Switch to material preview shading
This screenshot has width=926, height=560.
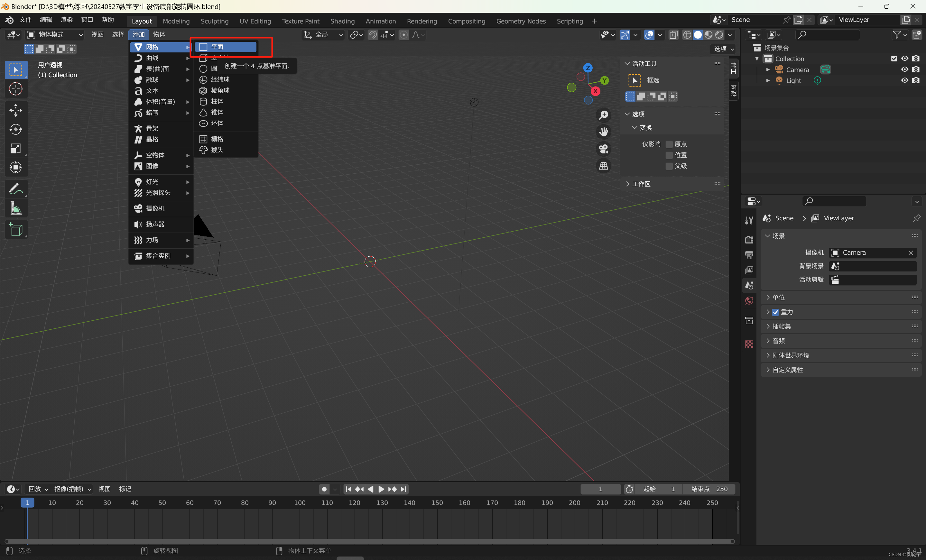tap(708, 34)
